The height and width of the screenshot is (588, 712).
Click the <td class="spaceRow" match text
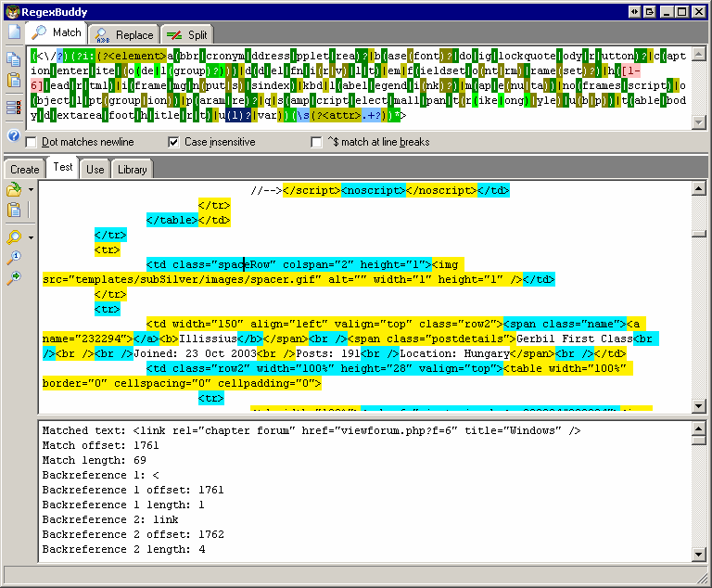[x=210, y=264]
